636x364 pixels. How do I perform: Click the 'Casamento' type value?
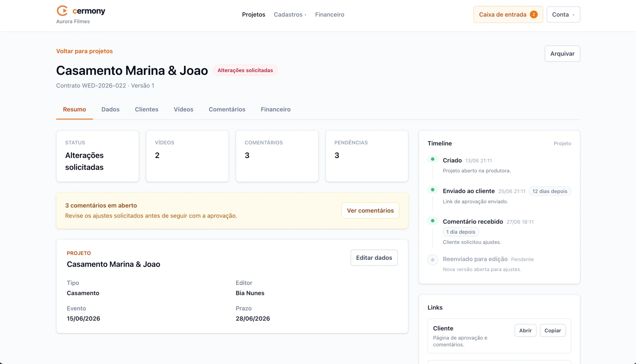[x=83, y=293]
